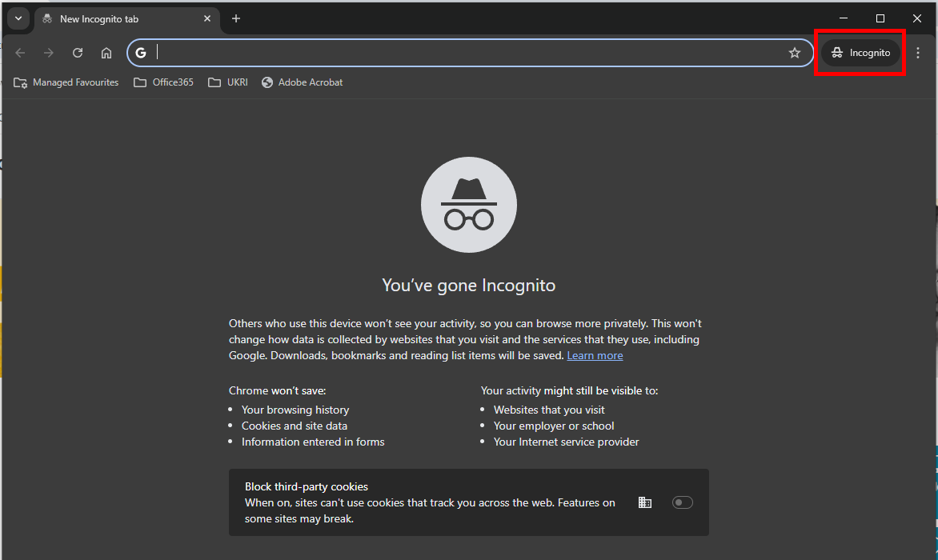Open Chrome three-dot menu
Viewport: 938px width, 560px height.
[x=918, y=53]
